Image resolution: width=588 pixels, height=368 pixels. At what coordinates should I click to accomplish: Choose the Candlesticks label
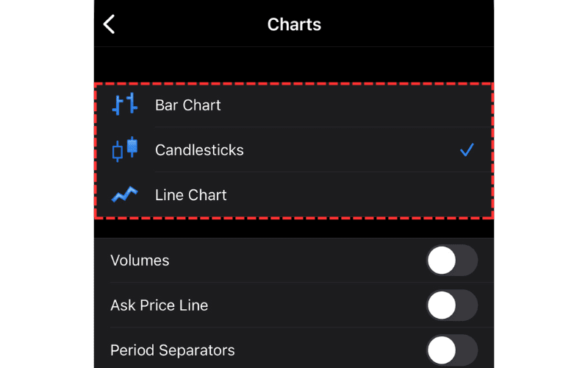click(x=199, y=150)
